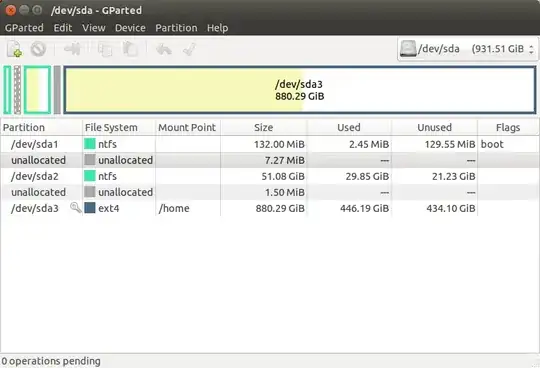Select the /dev/sda2 partition row

click(x=270, y=176)
